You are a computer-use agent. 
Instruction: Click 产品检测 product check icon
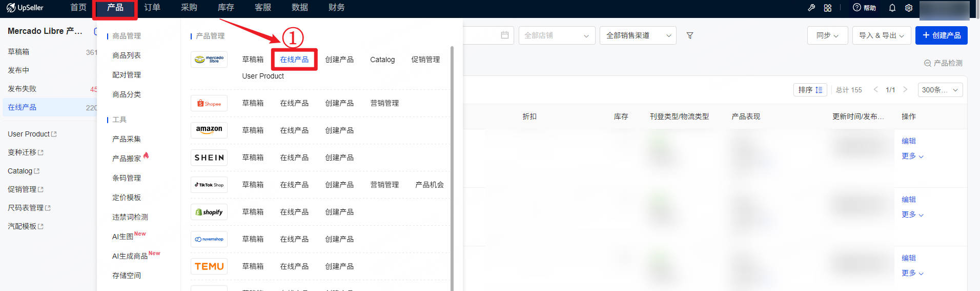click(927, 63)
